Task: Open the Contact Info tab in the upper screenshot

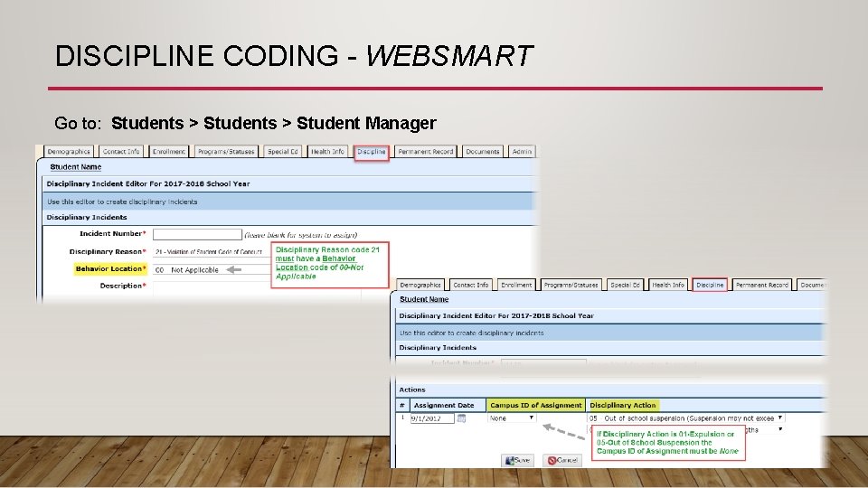Action: [x=121, y=151]
